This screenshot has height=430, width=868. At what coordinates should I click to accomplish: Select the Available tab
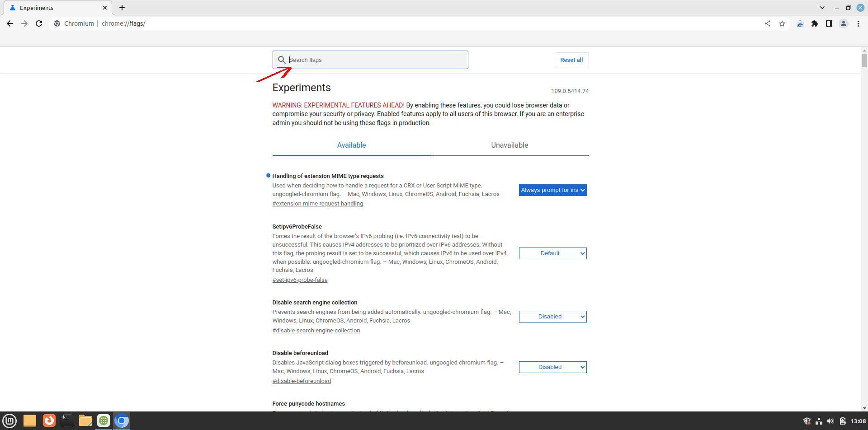pos(351,145)
